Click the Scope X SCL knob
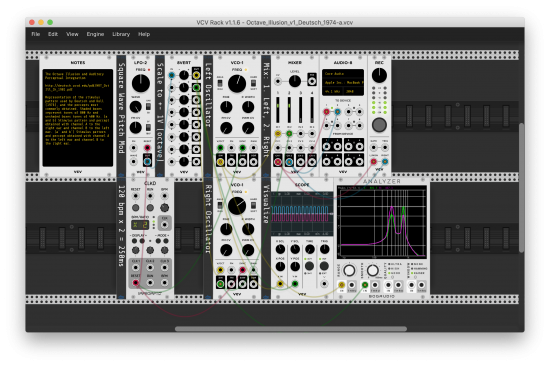Viewport: 550px width, 366px height. (x=280, y=249)
